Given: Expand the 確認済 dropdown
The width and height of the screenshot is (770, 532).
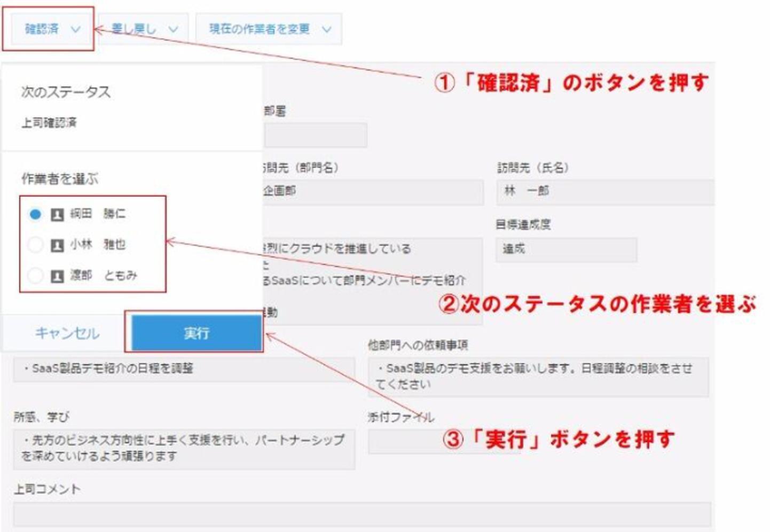Looking at the screenshot, I should click(x=52, y=29).
